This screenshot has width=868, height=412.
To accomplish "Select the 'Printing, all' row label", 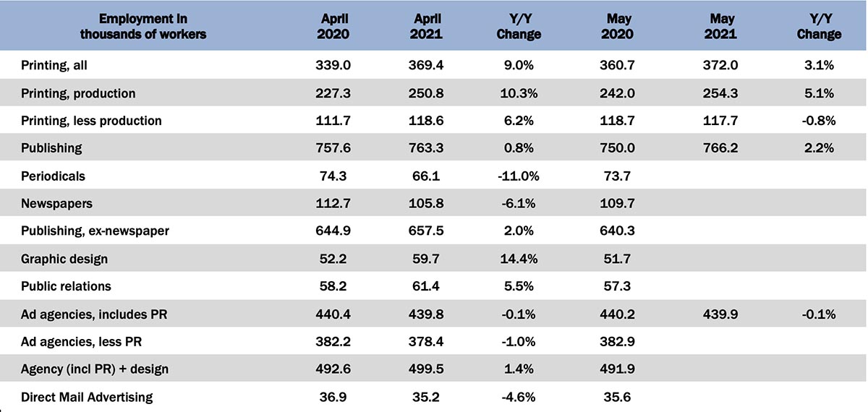I will (54, 65).
